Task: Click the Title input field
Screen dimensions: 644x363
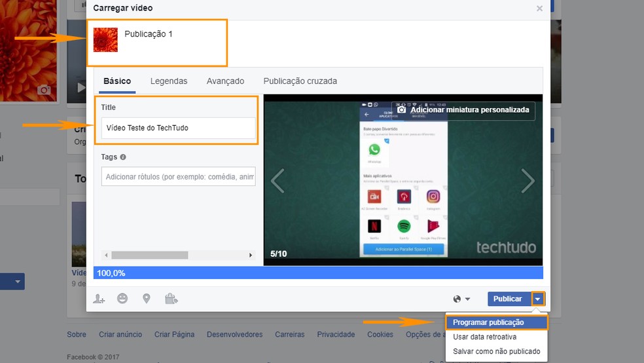Action: click(x=178, y=128)
